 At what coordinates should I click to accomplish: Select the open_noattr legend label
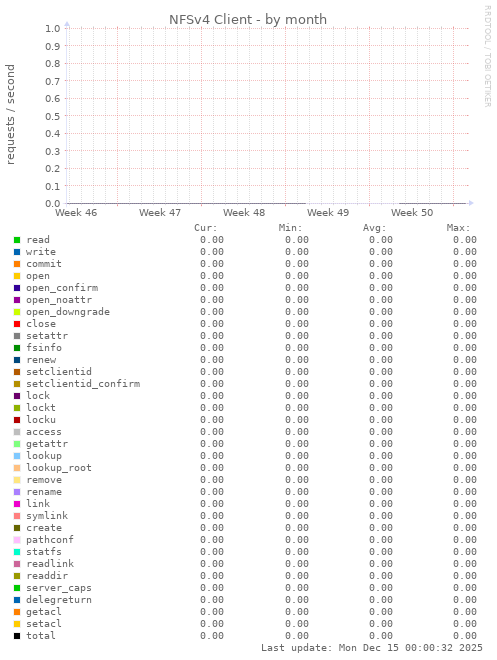59,300
